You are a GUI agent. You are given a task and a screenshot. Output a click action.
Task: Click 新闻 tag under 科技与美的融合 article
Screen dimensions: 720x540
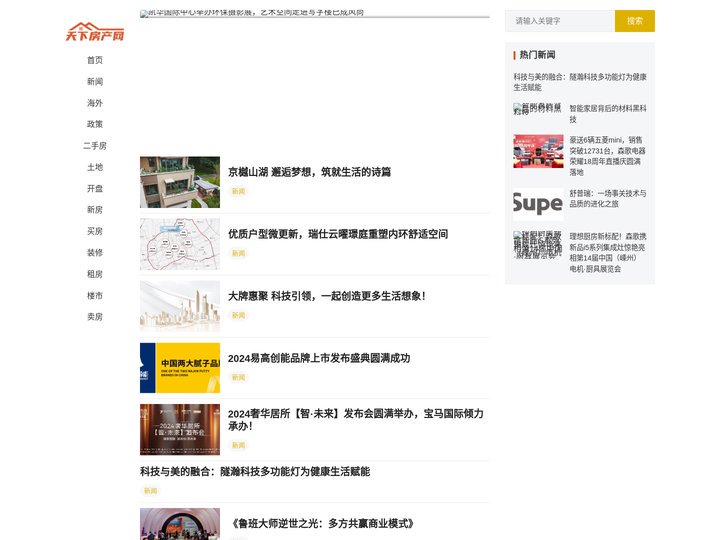[150, 491]
